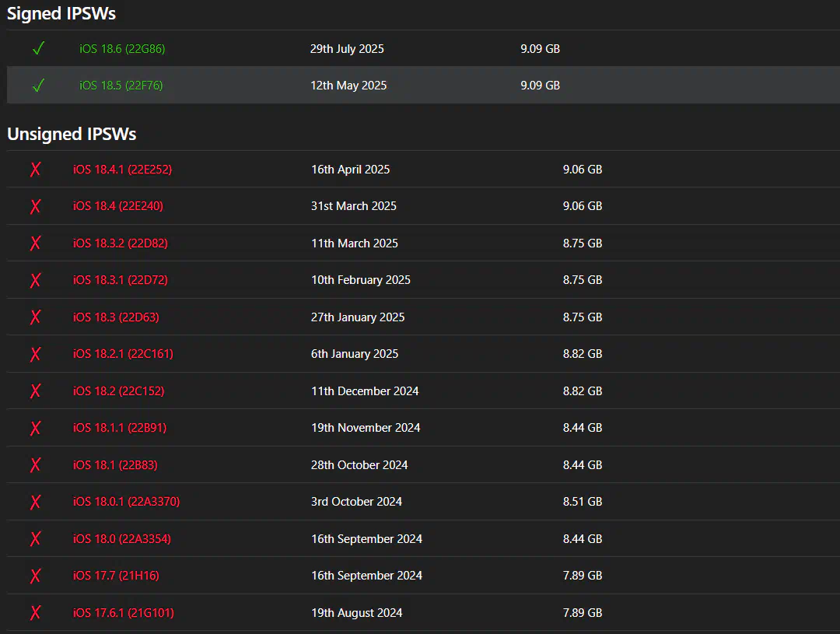Select the iOS 18.1 (22B83) link
Image resolution: width=840 pixels, height=634 pixels.
coord(115,464)
